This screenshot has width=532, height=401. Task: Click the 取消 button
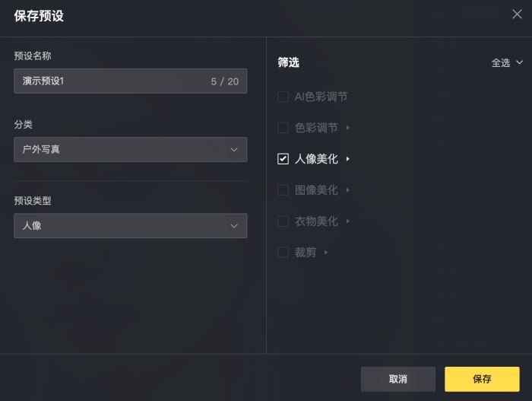click(398, 379)
